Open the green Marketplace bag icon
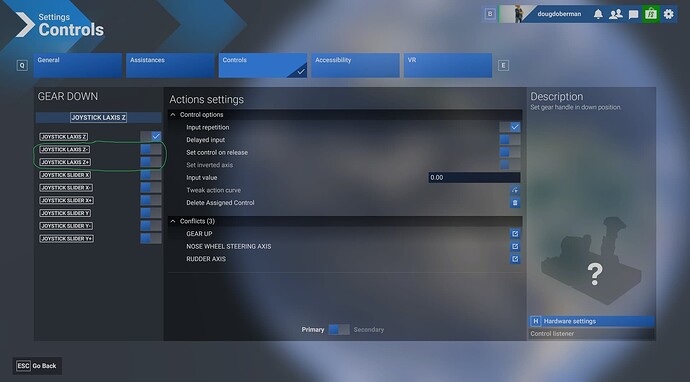The width and height of the screenshot is (690, 382). [x=651, y=14]
